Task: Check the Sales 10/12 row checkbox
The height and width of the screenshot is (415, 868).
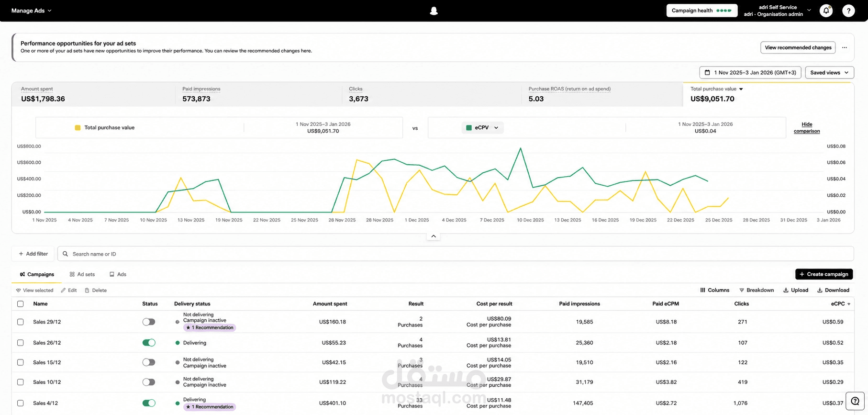Action: tap(20, 382)
